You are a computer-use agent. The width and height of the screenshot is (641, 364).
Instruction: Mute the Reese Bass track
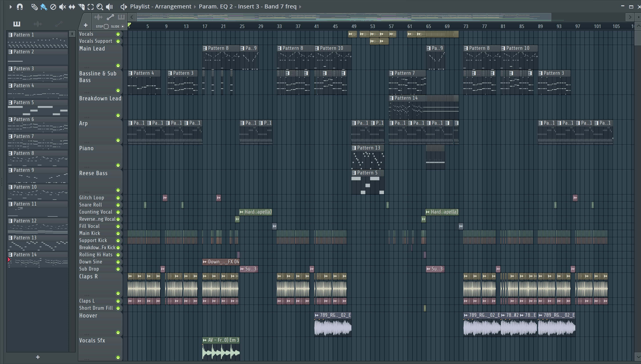click(118, 190)
